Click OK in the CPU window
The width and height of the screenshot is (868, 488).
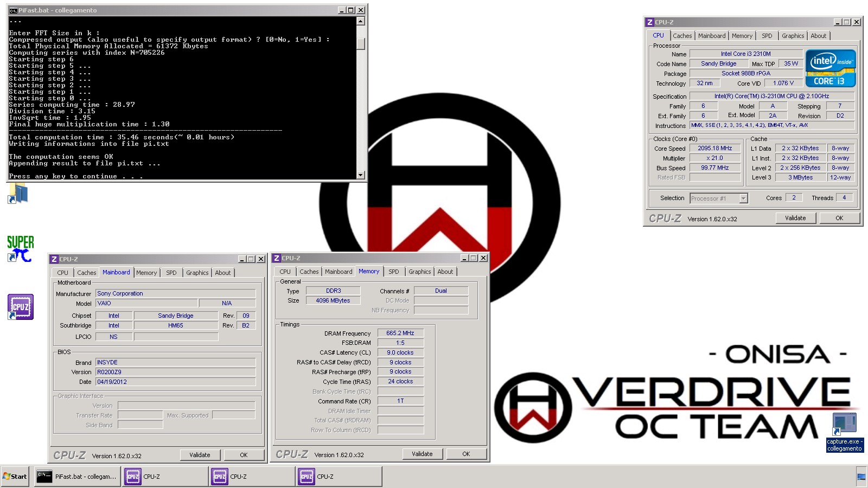click(x=839, y=218)
